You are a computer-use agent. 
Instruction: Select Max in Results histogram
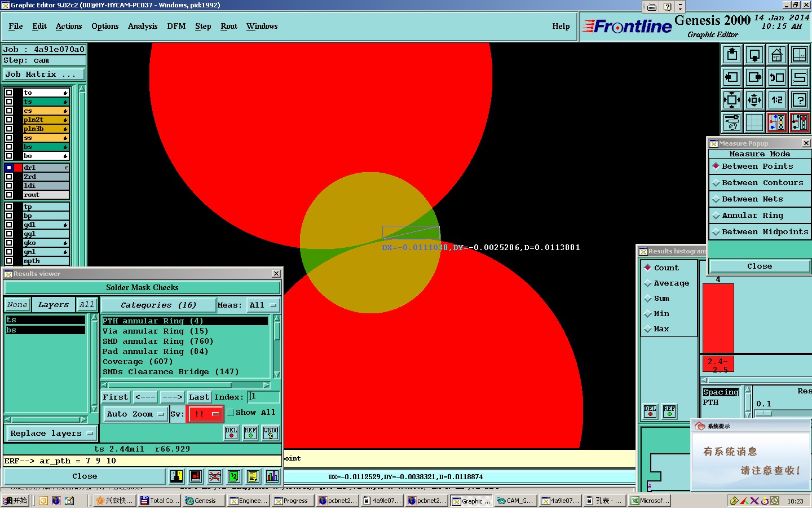[657, 329]
